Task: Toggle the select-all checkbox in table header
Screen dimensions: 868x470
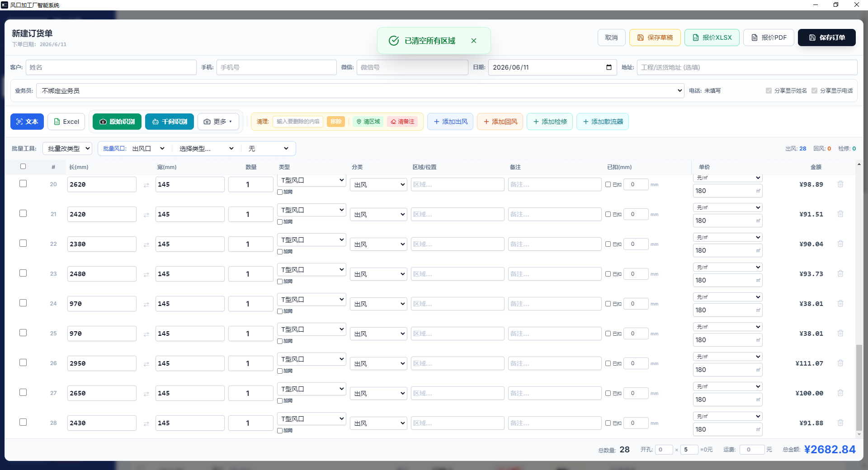Action: [x=23, y=166]
